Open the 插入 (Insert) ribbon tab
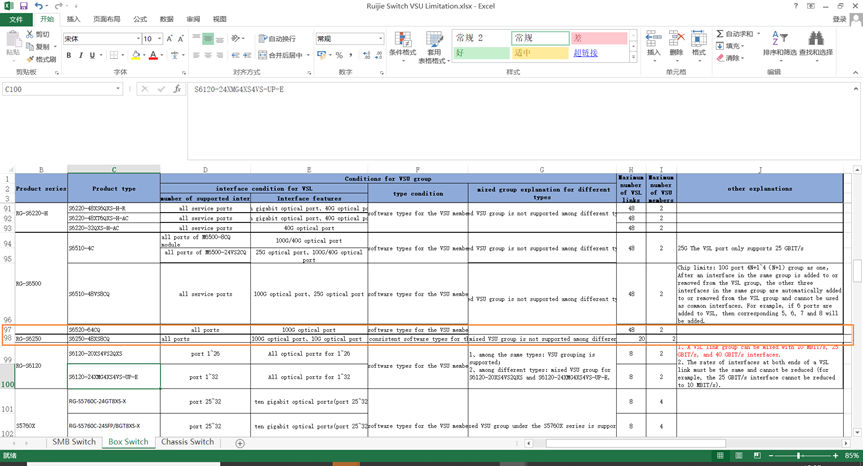Screen dimensions: 863x466 (74, 19)
